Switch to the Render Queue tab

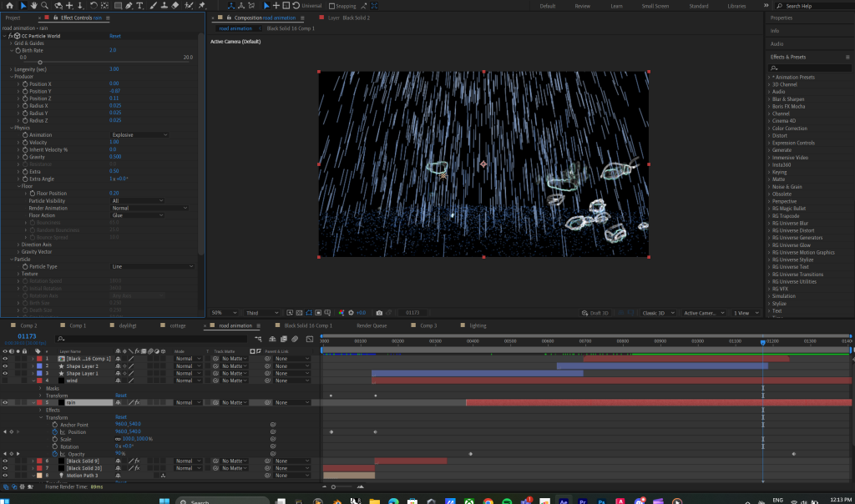click(x=372, y=325)
